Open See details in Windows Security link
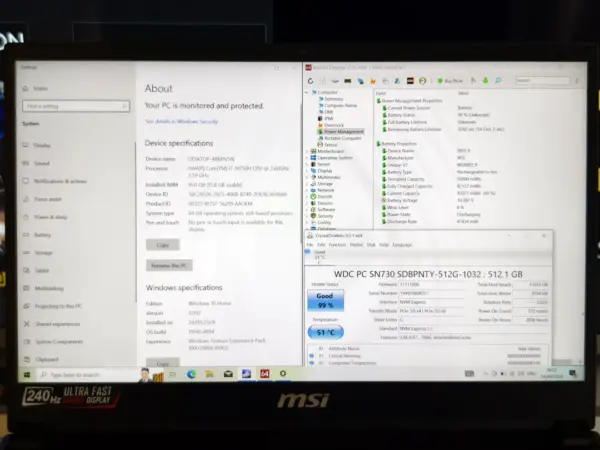Image resolution: width=600 pixels, height=450 pixels. 181,122
